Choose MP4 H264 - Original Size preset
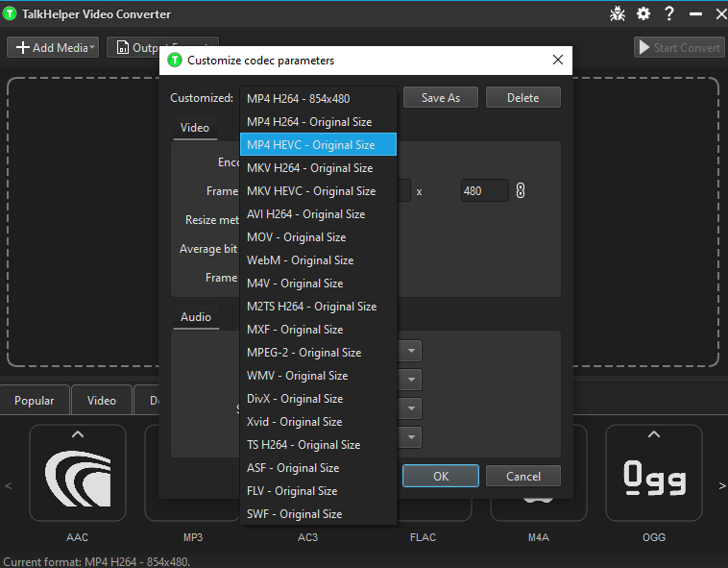 pos(318,122)
